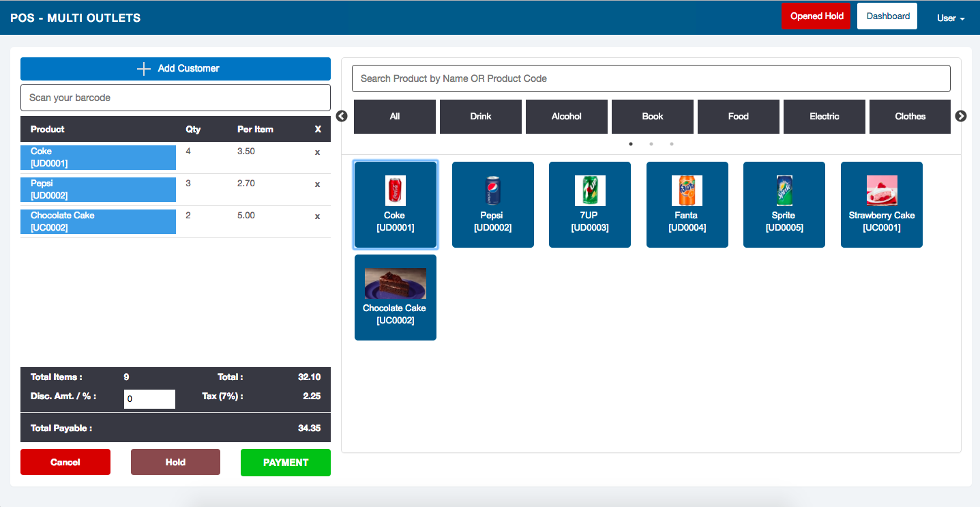Cancel the current order
The width and height of the screenshot is (980, 507).
click(x=65, y=463)
